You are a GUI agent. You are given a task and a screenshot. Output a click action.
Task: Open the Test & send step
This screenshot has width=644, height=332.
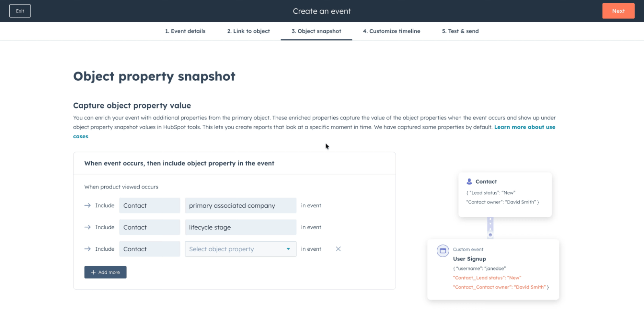pyautogui.click(x=460, y=31)
